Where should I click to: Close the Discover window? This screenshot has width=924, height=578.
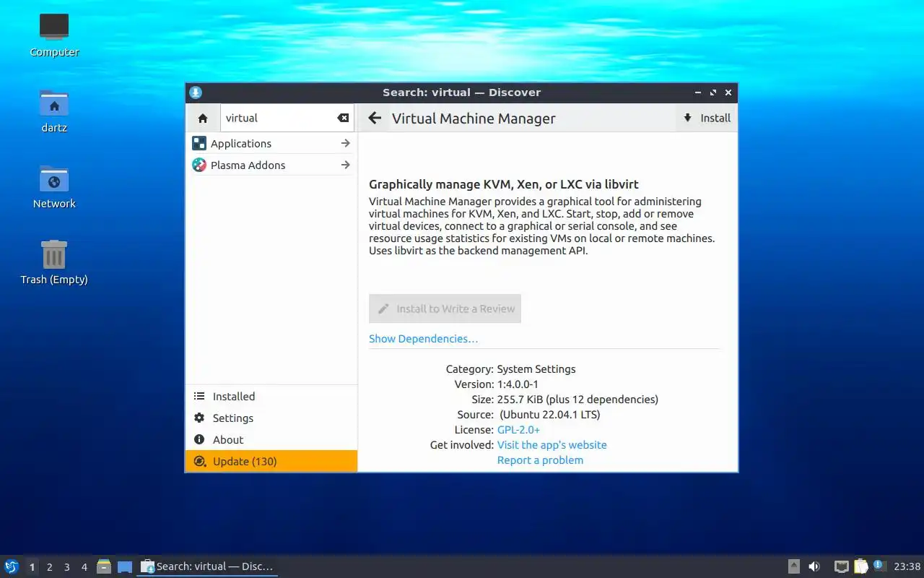(728, 92)
